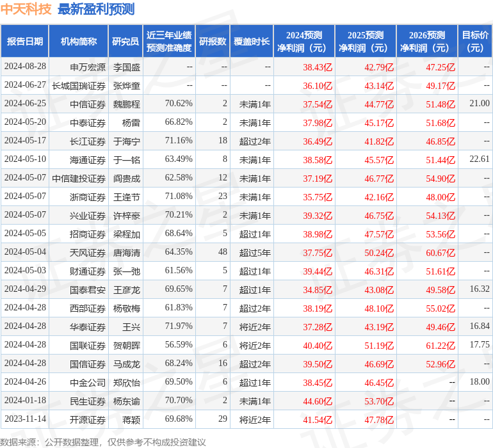Click the accuracy value 71.16%
The width and height of the screenshot is (493, 448).
[x=179, y=141]
